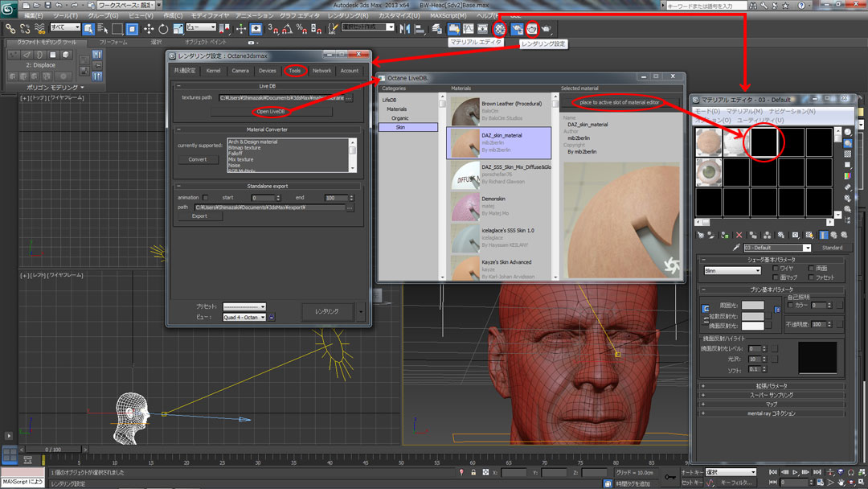Click the Open LiveDB button
The height and width of the screenshot is (489, 868).
tap(271, 111)
